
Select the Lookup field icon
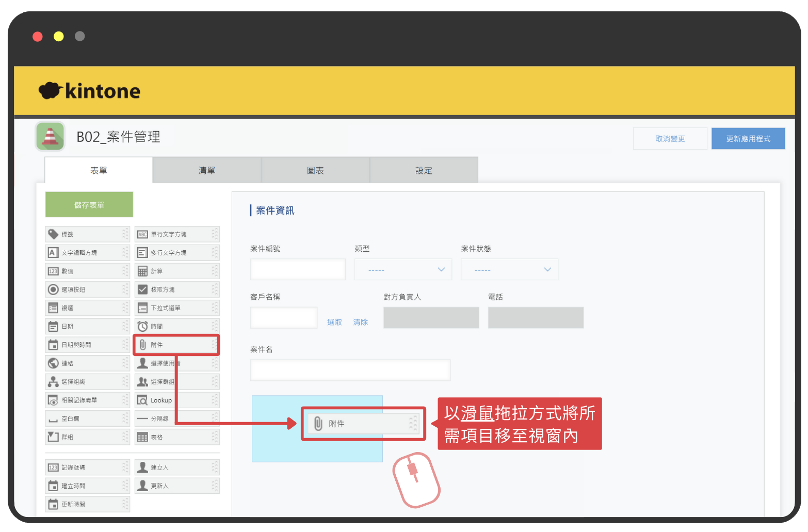pos(142,400)
